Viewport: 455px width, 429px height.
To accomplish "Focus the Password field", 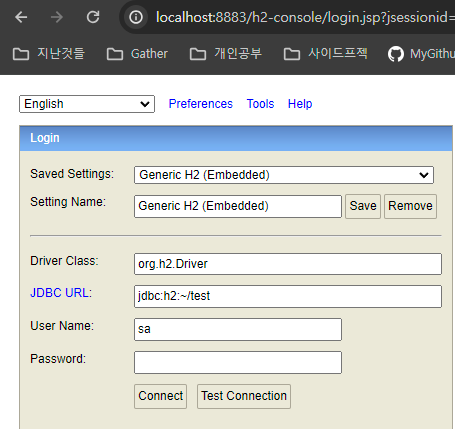I will tap(238, 362).
